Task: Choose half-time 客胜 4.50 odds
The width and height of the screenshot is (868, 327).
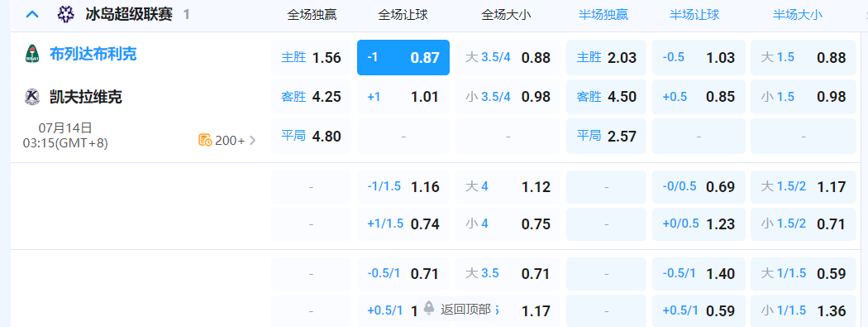Action: click(606, 97)
